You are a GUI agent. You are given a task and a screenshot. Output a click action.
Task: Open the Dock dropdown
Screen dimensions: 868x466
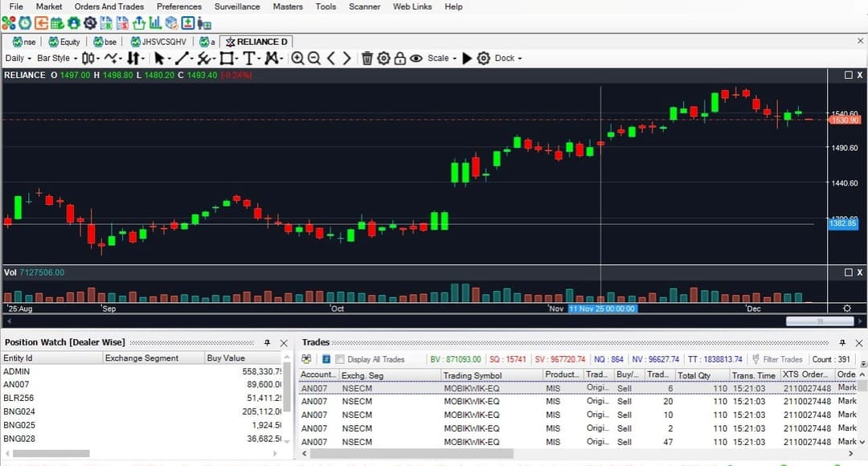click(x=508, y=58)
